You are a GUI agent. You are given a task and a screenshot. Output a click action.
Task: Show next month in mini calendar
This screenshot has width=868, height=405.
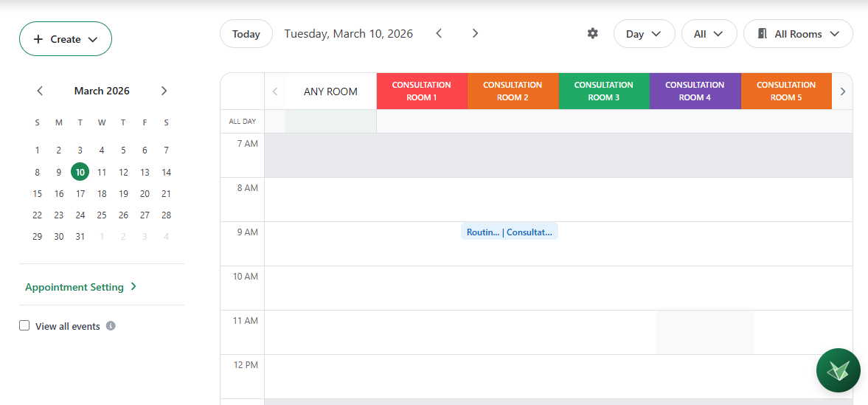(x=164, y=91)
